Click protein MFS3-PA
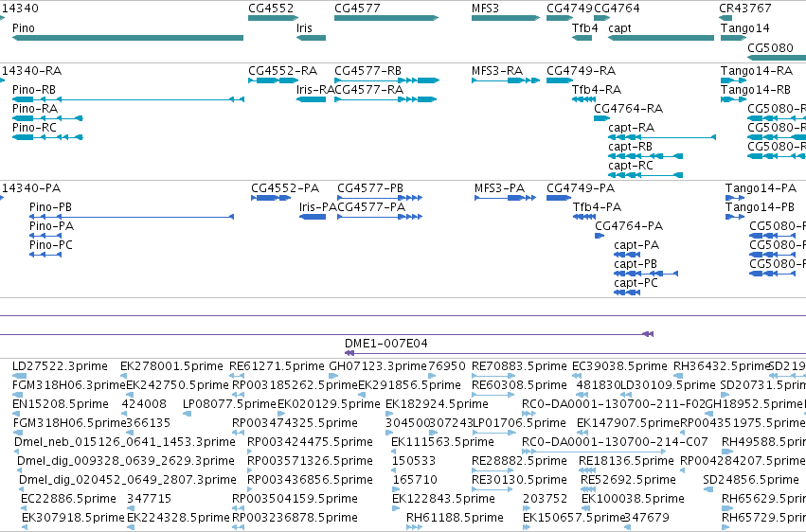This screenshot has width=806, height=532. click(x=506, y=198)
